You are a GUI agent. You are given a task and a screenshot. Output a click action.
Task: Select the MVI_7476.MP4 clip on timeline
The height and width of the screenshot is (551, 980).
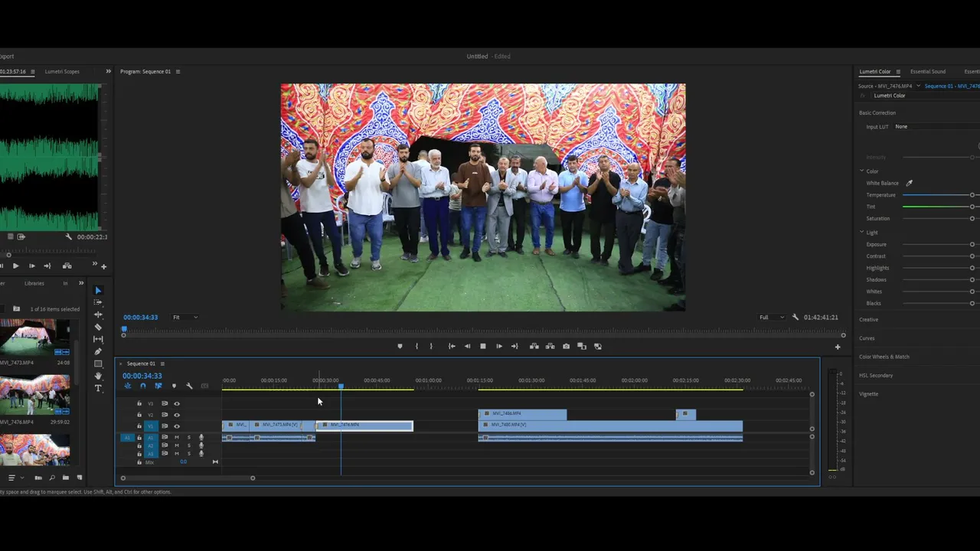coord(364,425)
